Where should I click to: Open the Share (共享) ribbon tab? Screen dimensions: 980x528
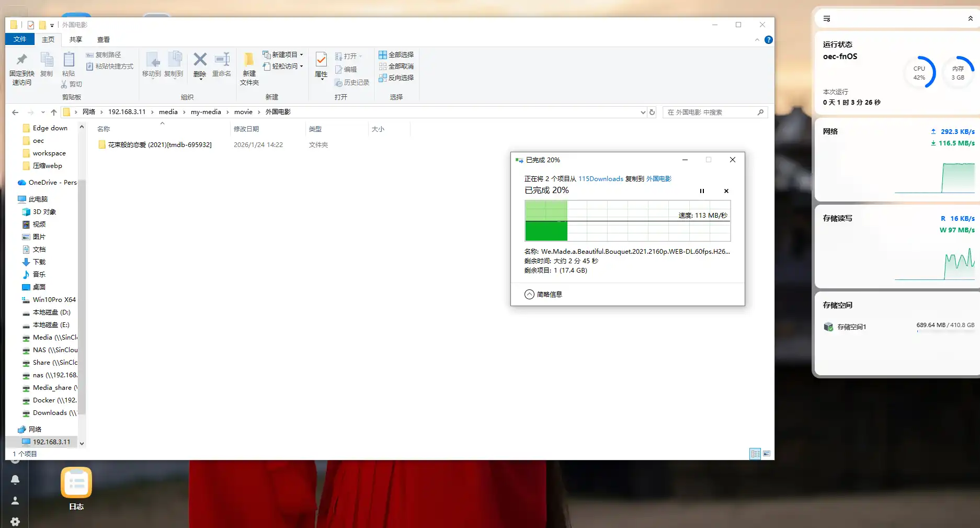coord(76,39)
